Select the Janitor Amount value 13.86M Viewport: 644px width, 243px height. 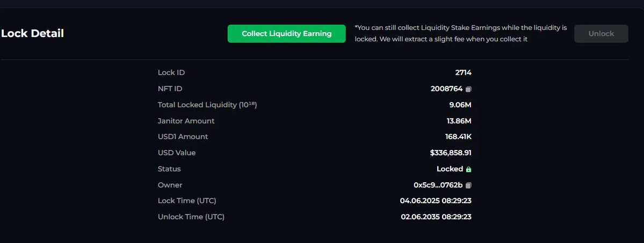pyautogui.click(x=459, y=121)
